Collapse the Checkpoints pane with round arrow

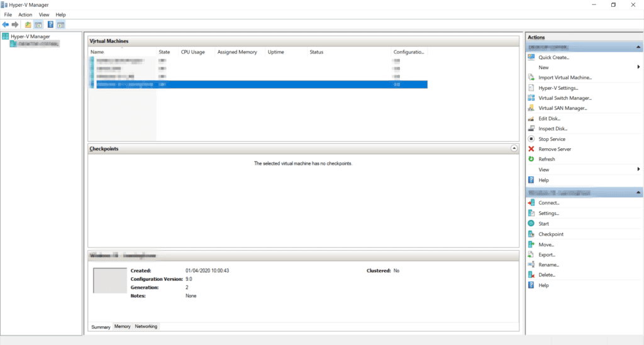click(514, 148)
